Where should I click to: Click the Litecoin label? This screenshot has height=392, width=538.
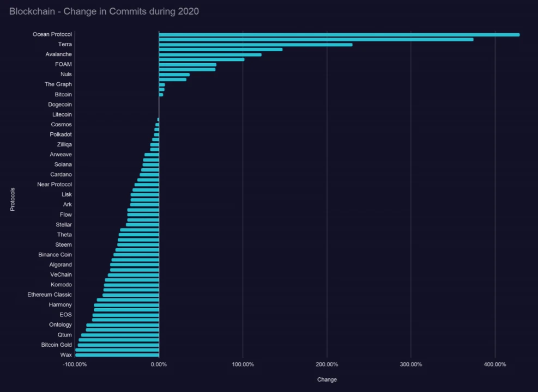[x=62, y=114]
